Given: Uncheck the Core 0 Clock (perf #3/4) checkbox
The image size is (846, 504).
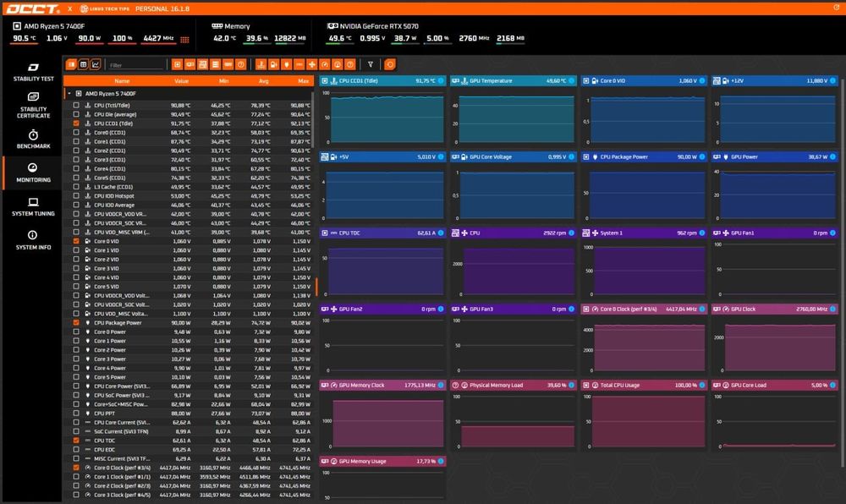Looking at the screenshot, I should pos(76,468).
